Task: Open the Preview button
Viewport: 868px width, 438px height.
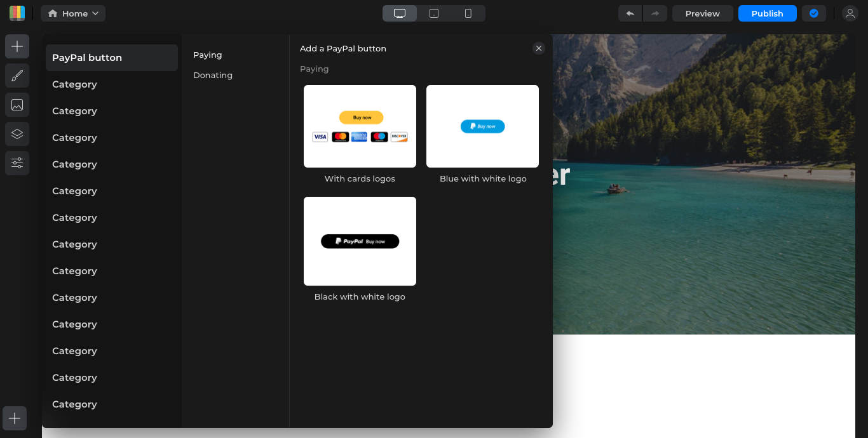Action: click(702, 13)
